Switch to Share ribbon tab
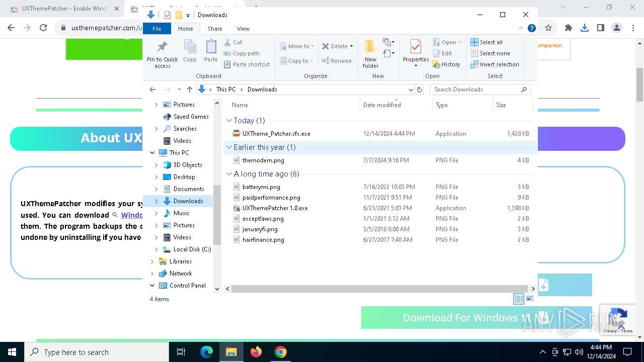This screenshot has width=644, height=362. pos(215,29)
